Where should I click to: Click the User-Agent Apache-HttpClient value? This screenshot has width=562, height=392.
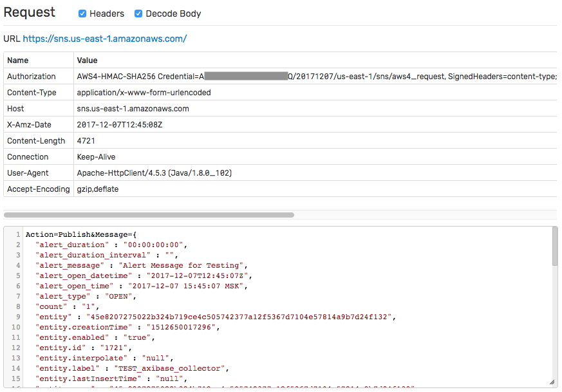(x=154, y=173)
